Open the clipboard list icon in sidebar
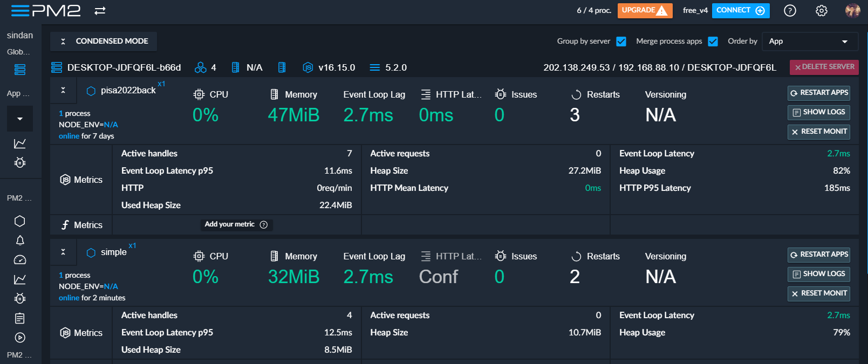This screenshot has height=364, width=868. (20, 318)
